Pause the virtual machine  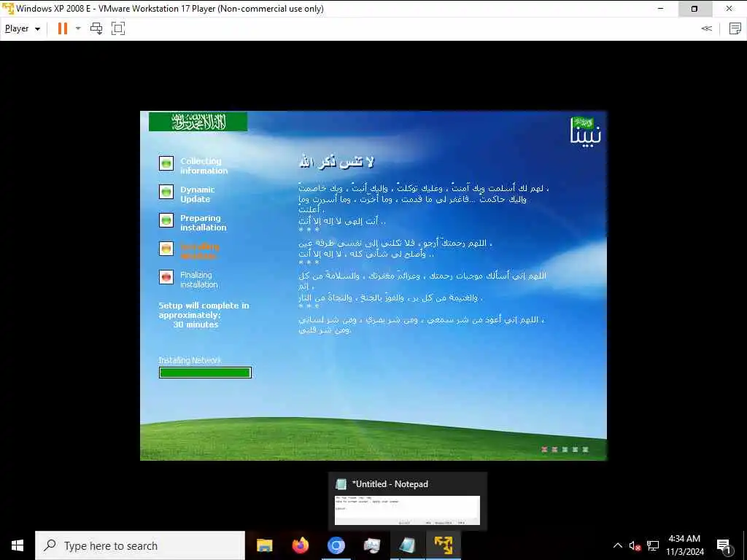click(63, 28)
